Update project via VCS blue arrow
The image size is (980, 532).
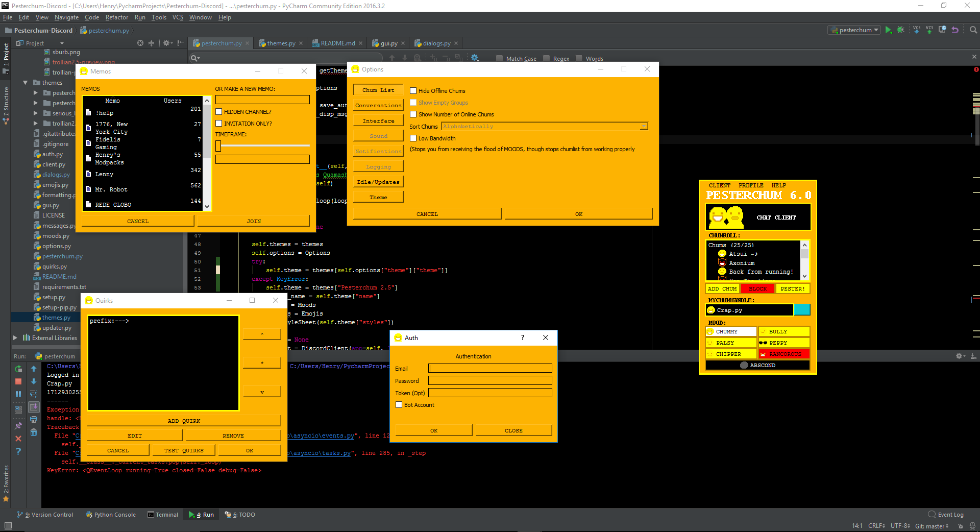917,30
